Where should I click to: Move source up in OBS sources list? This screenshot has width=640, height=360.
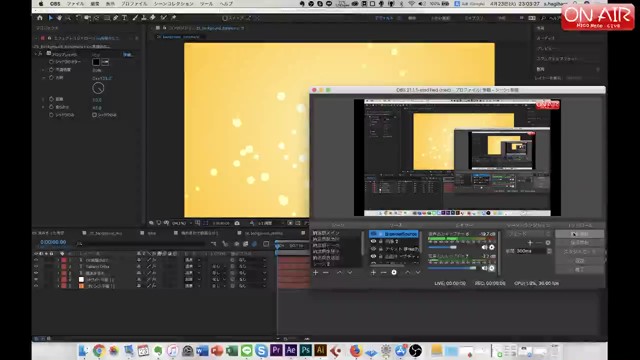407,272
